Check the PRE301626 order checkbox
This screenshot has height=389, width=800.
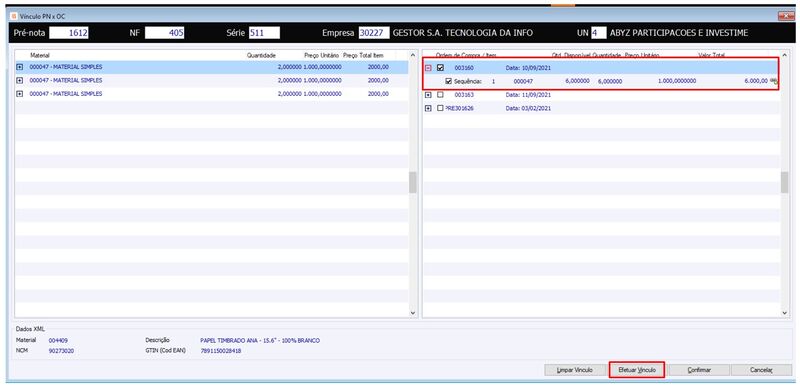[x=441, y=108]
